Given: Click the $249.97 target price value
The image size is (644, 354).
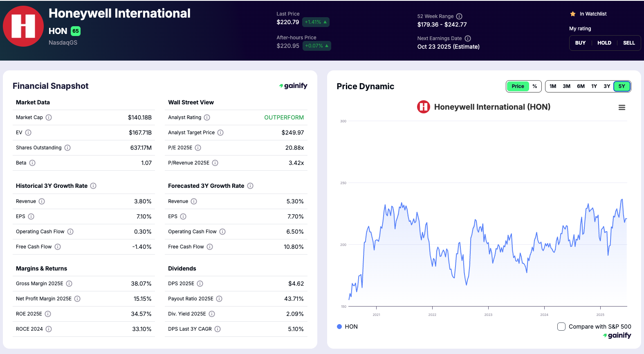Looking at the screenshot, I should pos(293,133).
